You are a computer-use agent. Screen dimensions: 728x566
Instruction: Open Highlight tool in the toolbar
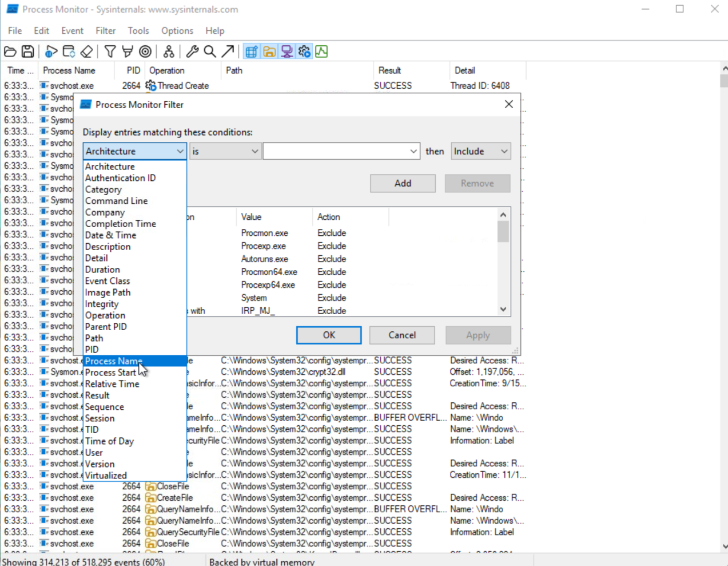click(128, 52)
